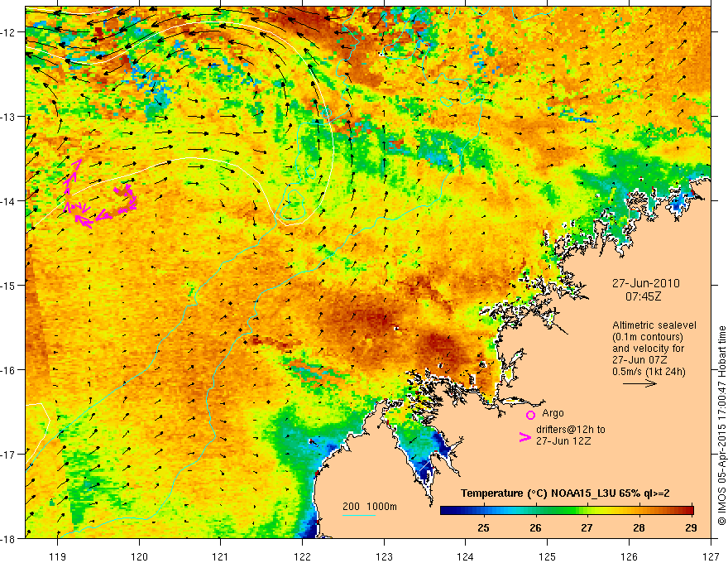
Task: Click the cyan 200 1000m isobath legend line
Action: coord(359,515)
